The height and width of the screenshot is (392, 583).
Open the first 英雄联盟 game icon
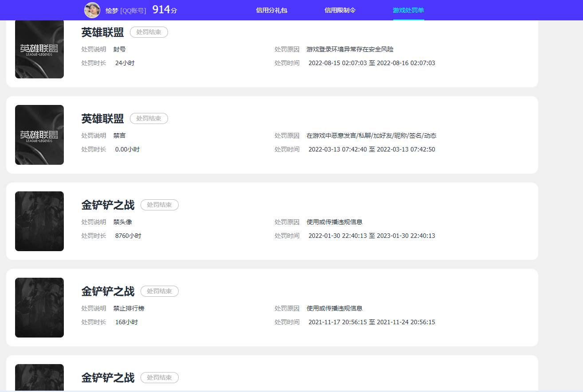tap(39, 49)
